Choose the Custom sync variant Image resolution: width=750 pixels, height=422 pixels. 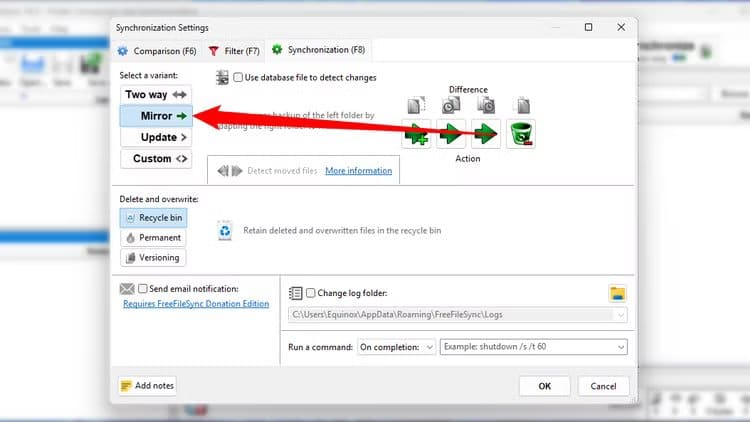156,158
